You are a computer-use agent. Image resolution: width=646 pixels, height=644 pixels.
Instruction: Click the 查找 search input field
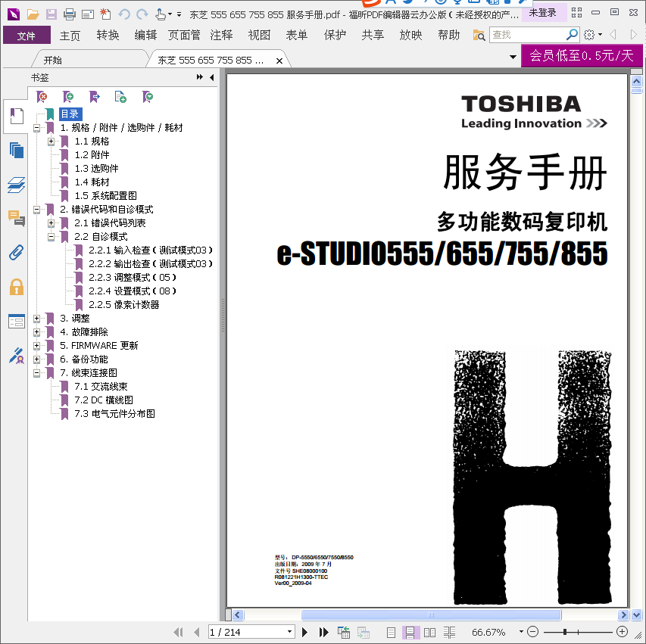(x=527, y=35)
